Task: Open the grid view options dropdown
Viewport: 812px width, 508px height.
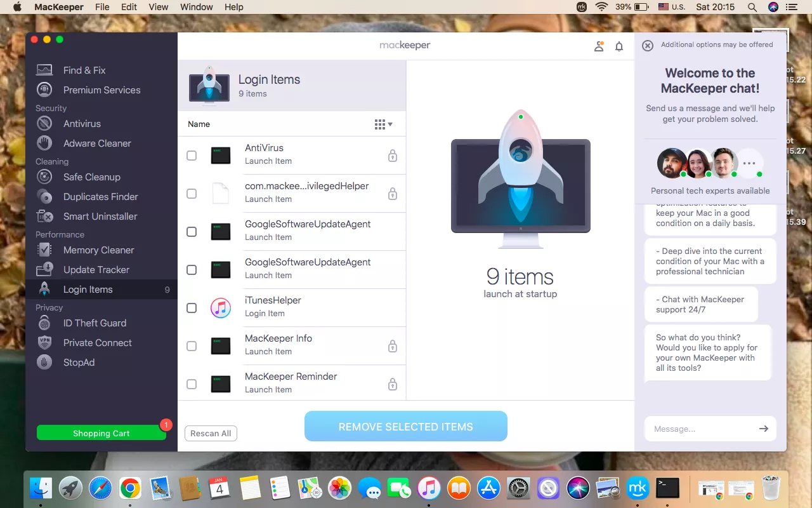Action: pos(384,124)
